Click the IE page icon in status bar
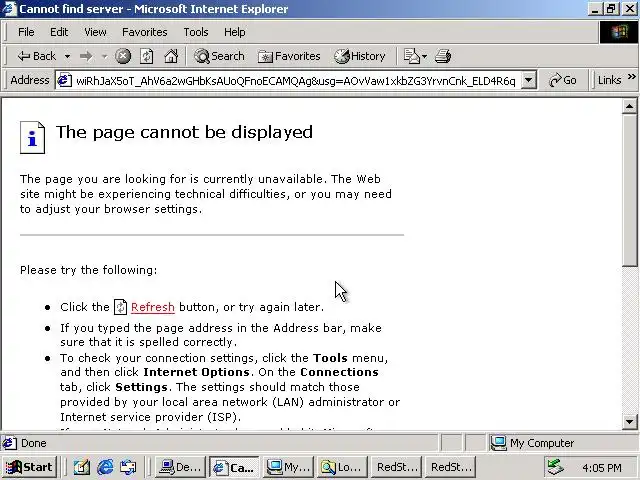This screenshot has height=480, width=640. 9,443
